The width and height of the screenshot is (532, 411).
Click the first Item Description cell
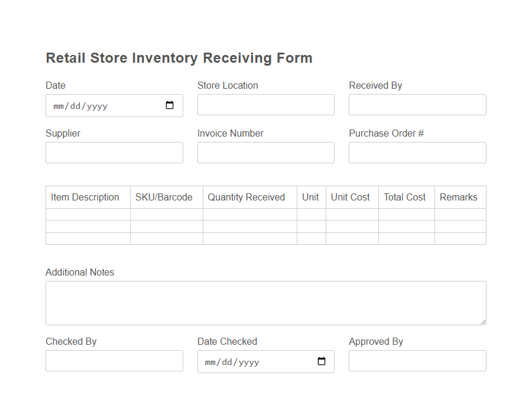pos(87,214)
